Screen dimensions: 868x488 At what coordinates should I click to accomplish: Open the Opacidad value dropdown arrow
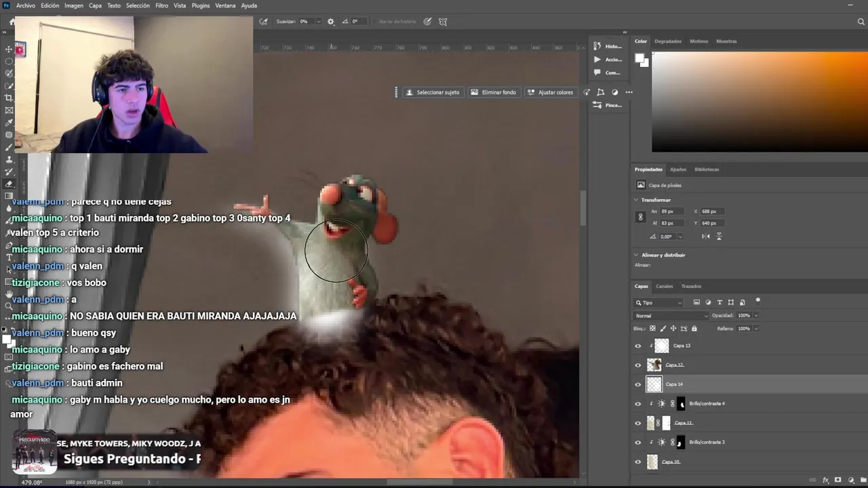tap(756, 316)
